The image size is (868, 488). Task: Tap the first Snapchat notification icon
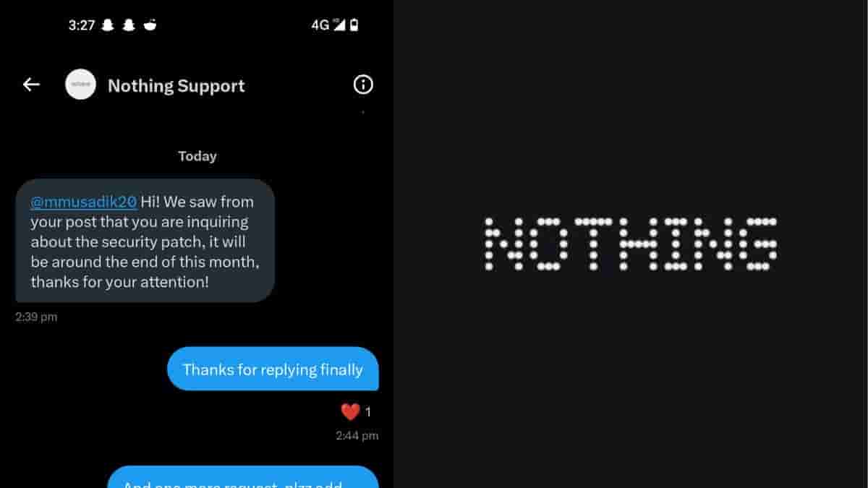108,25
